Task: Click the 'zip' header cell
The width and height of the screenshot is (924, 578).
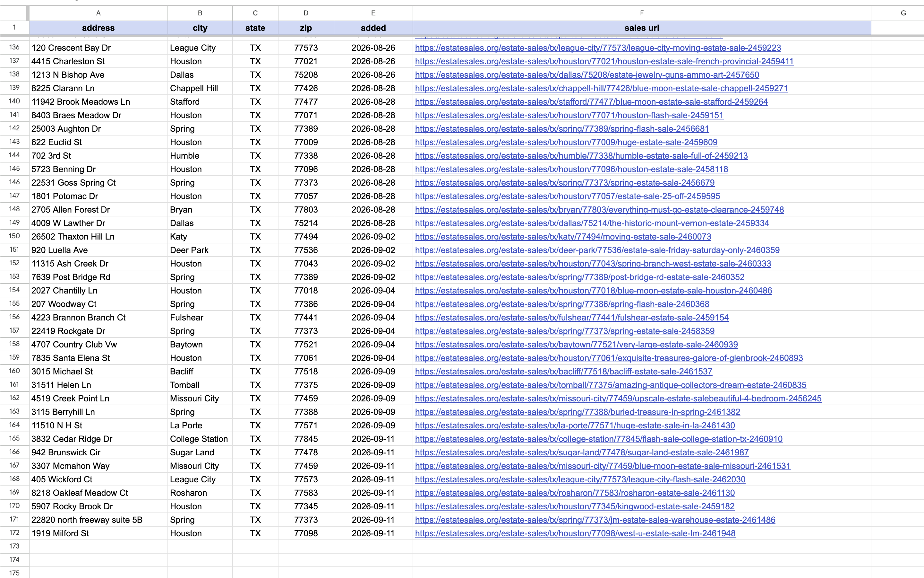Action: (x=306, y=28)
